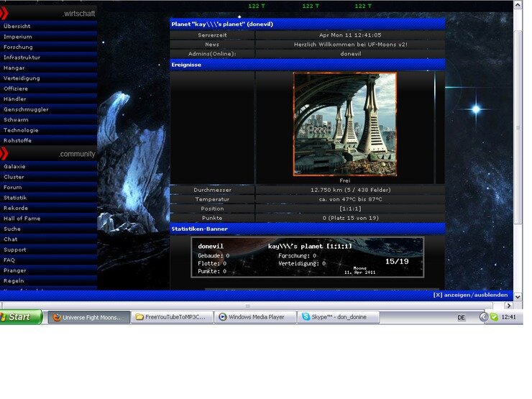Click the DE language indicator
This screenshot has height=399, width=532.
coord(461,317)
